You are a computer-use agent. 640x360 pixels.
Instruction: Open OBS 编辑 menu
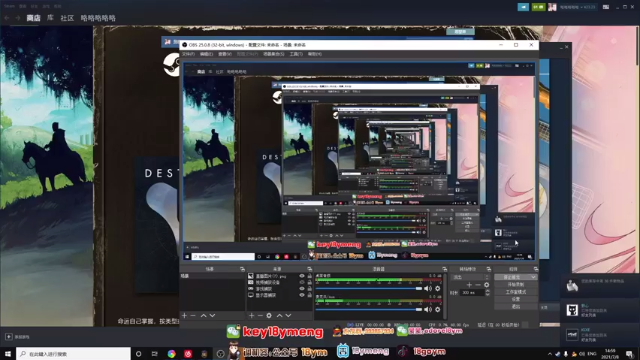pos(206,54)
